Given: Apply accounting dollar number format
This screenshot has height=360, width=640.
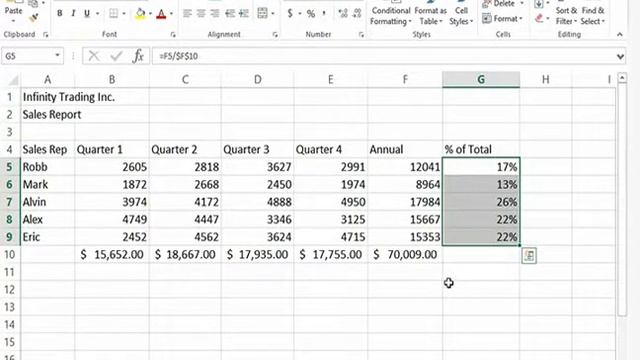Looking at the screenshot, I should 290,13.
